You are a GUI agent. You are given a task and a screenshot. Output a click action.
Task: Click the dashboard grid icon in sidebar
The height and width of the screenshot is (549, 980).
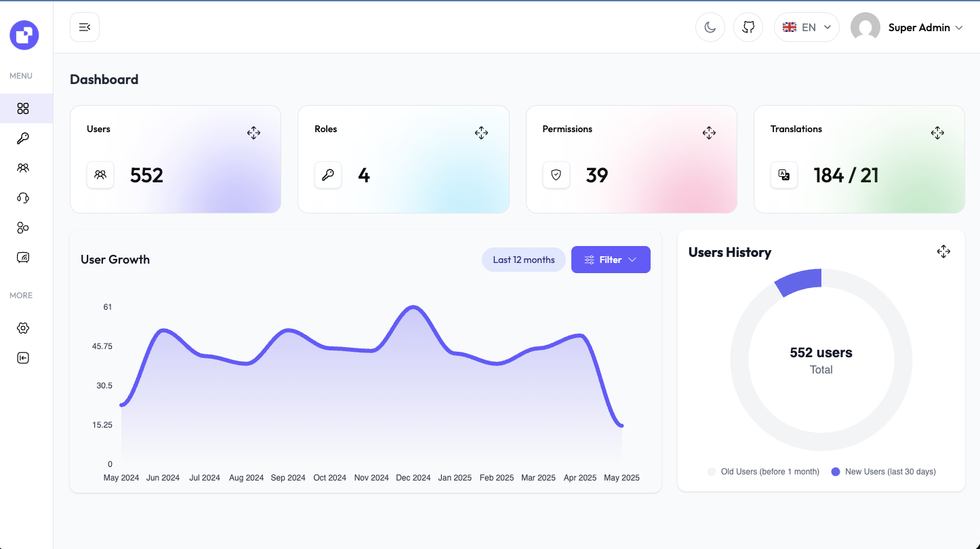pos(23,108)
